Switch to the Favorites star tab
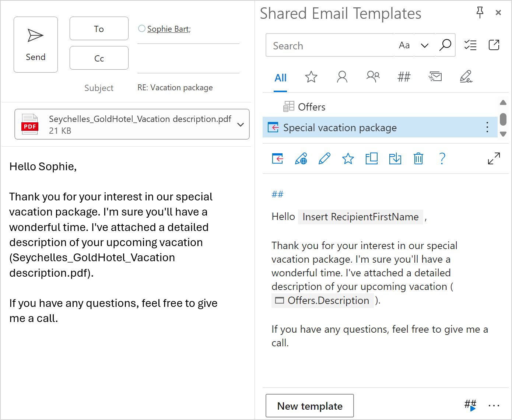 point(311,77)
